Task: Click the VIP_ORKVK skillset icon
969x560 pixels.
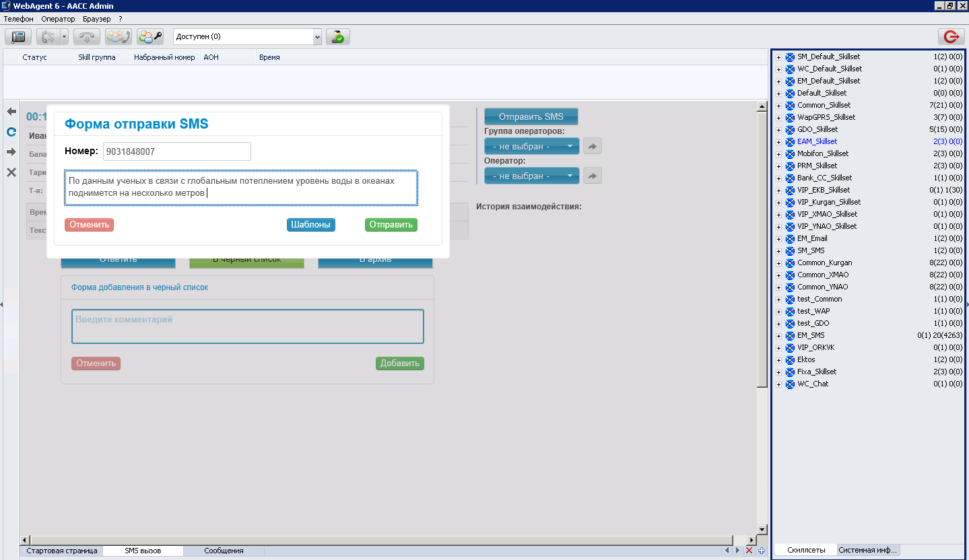Action: (x=790, y=347)
